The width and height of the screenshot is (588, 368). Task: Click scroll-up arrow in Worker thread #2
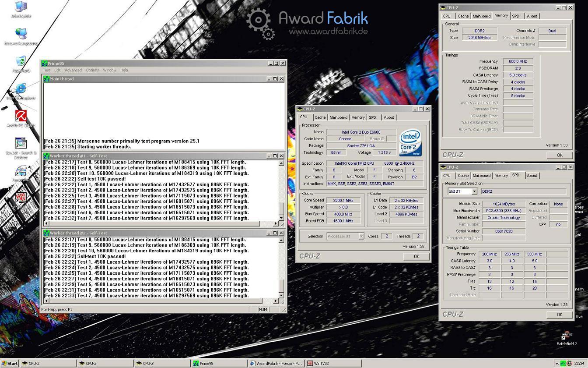[281, 240]
